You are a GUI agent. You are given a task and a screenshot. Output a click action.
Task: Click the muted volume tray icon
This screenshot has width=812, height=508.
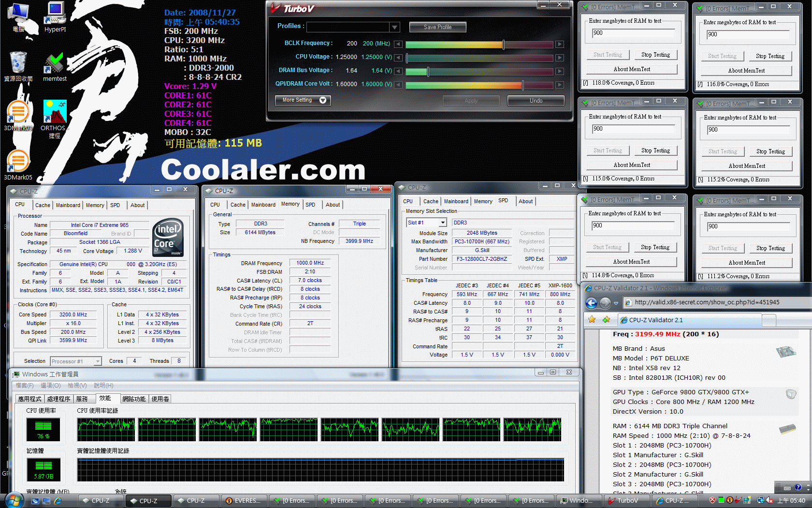click(769, 500)
